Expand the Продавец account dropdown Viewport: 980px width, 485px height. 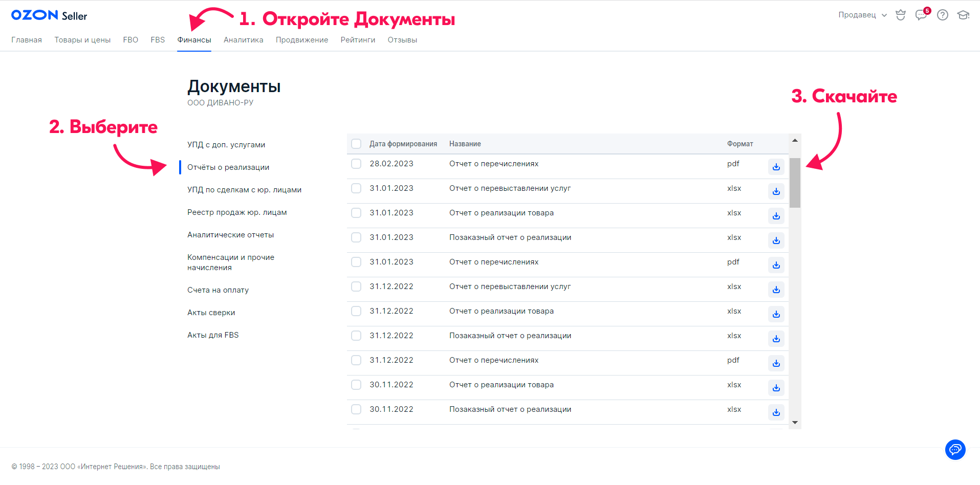coord(862,15)
